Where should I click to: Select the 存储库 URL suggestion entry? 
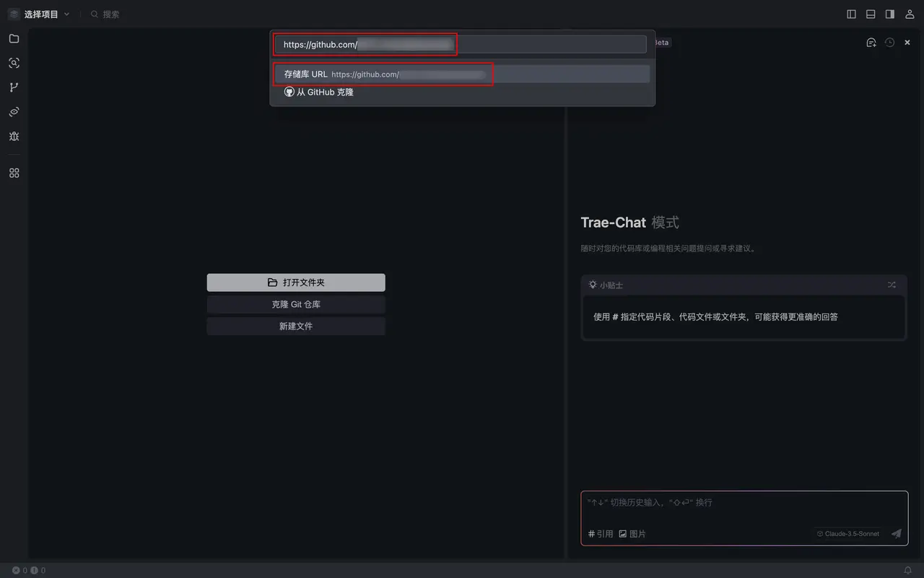click(462, 74)
